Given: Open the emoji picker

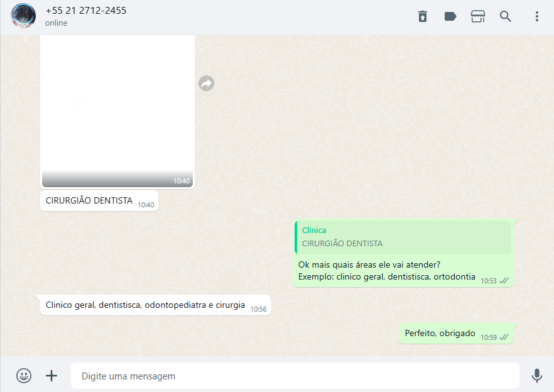Looking at the screenshot, I should pos(24,376).
